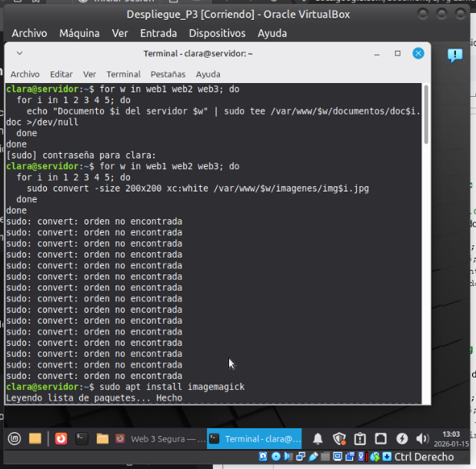Launch the terminal from the panel launcher
This screenshot has width=476, height=469.
tap(82, 439)
